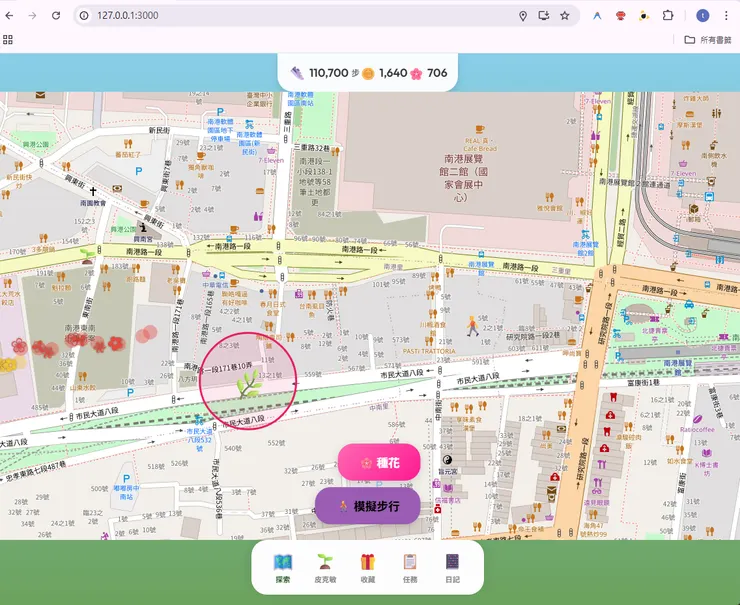Start 模擬步行 simulated walking
The height and width of the screenshot is (605, 740).
(368, 506)
